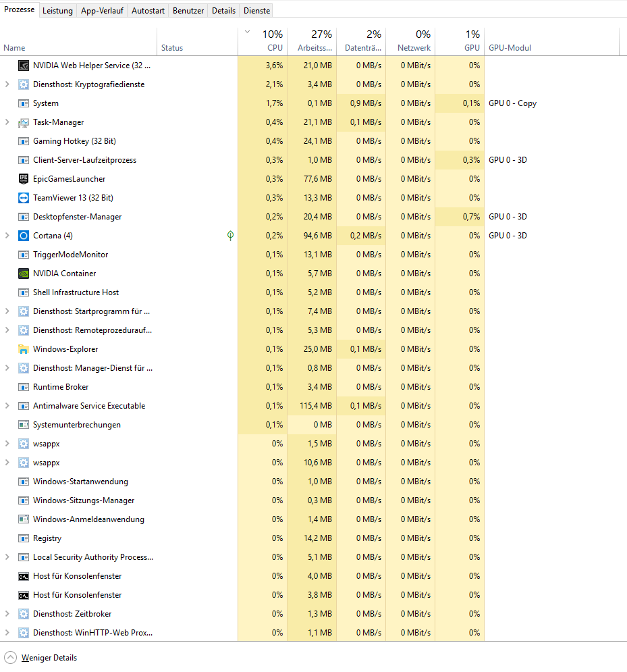This screenshot has width=627, height=672.
Task: Expand Diensthost: Manager-Dienst für group
Action: coord(7,367)
